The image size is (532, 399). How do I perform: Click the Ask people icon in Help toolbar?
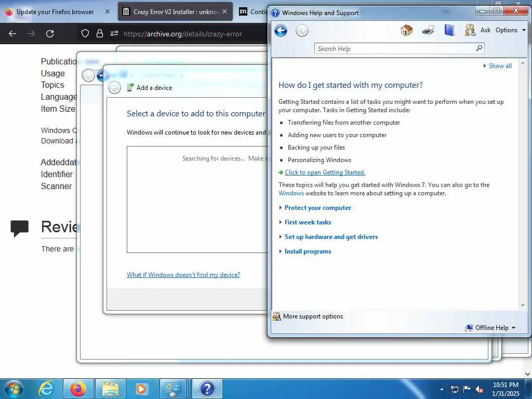pyautogui.click(x=470, y=30)
